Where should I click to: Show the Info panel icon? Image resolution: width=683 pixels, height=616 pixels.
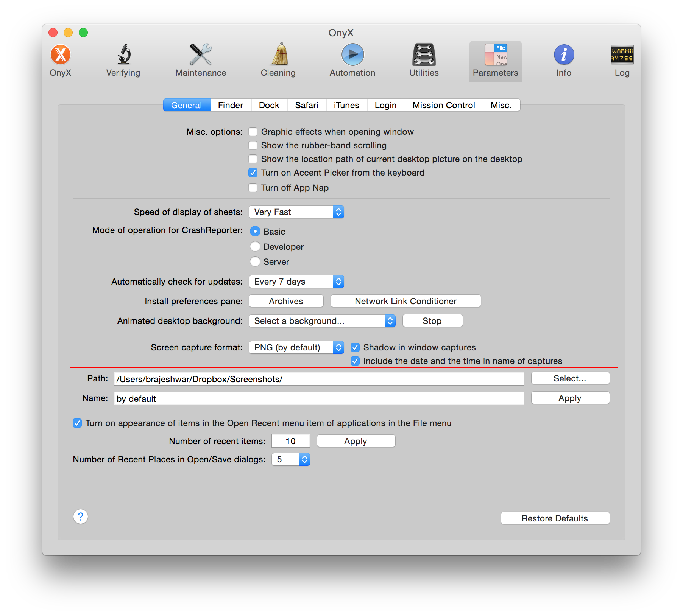click(x=564, y=55)
